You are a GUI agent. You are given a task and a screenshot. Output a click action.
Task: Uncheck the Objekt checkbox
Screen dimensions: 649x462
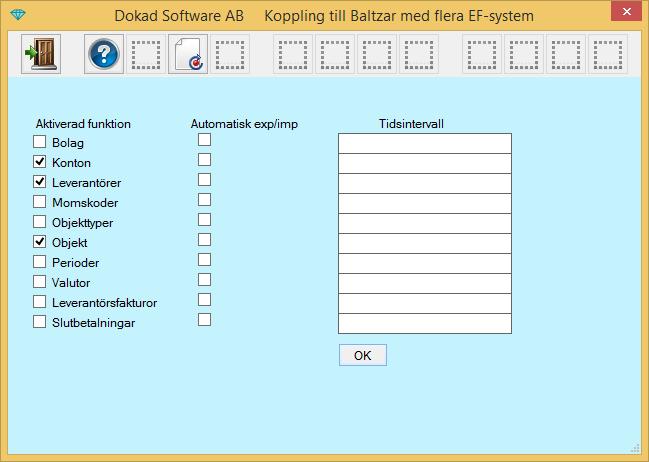(39, 242)
